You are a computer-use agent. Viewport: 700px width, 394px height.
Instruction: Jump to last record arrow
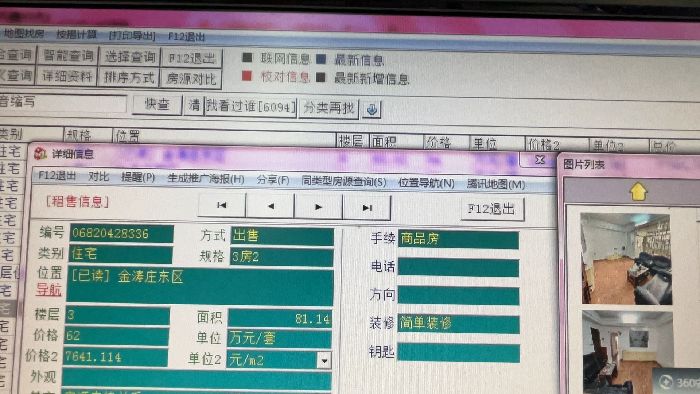tap(367, 207)
